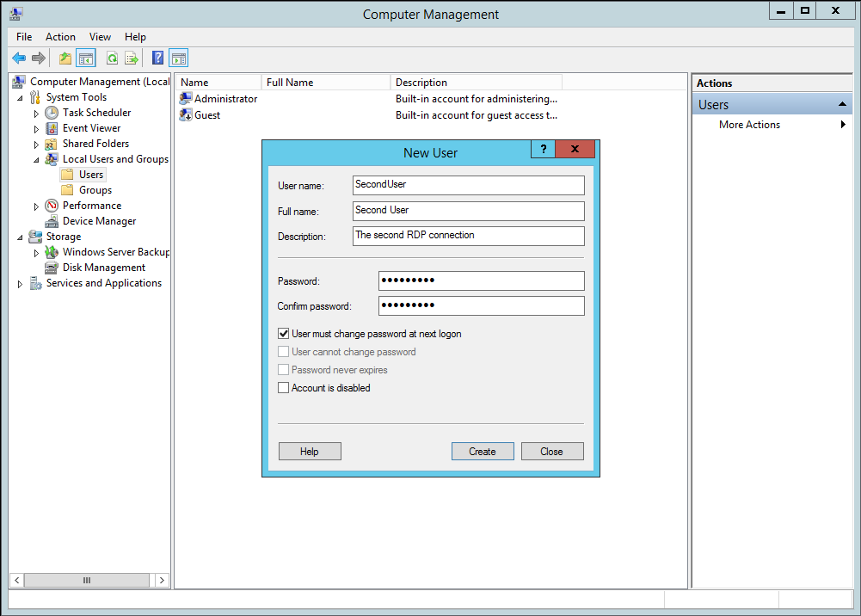861x616 pixels.
Task: Toggle Show/Hide Console Tree toolbar icon
Action: [x=86, y=58]
